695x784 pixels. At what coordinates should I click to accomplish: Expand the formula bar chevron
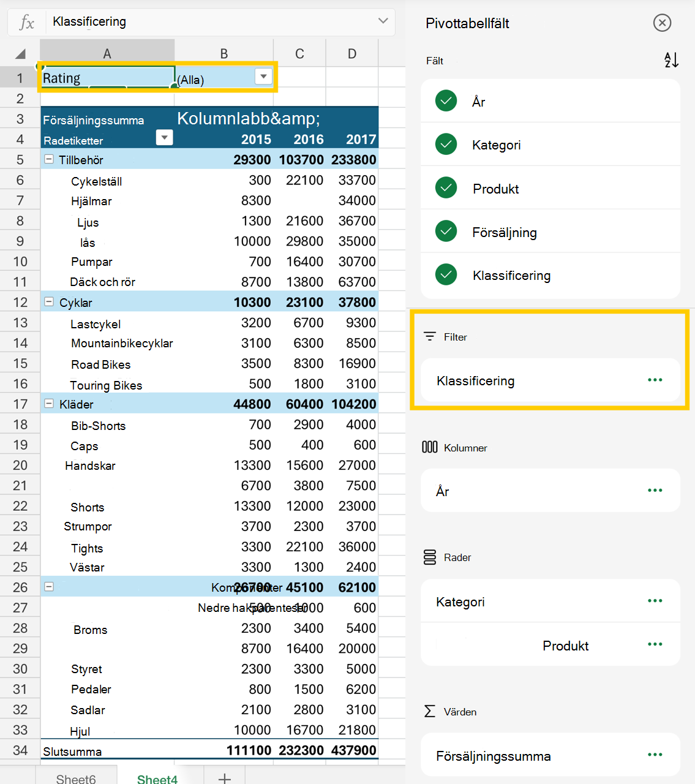(383, 21)
